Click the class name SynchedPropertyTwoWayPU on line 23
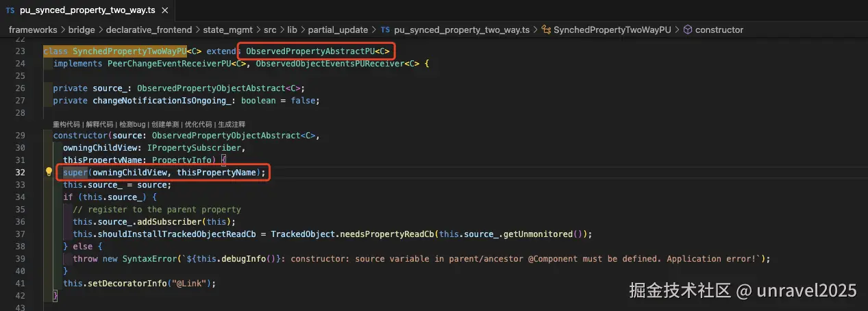Viewport: 868px width, 311px height. (x=129, y=51)
